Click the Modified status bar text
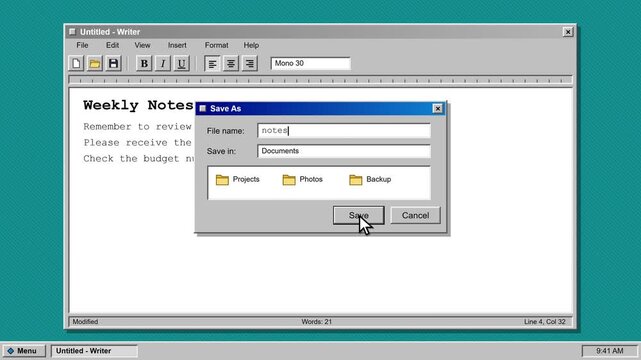The height and width of the screenshot is (360, 641). [x=85, y=322]
